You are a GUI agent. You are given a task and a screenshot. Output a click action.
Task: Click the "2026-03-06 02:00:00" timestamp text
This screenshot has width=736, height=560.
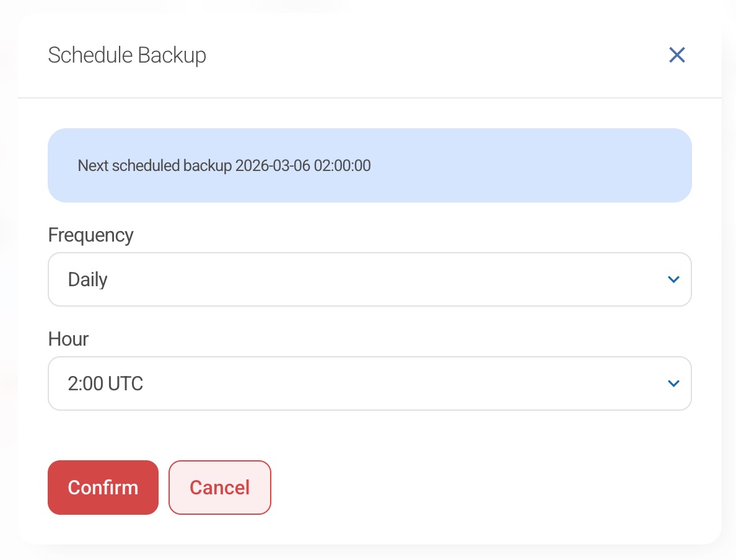click(303, 165)
